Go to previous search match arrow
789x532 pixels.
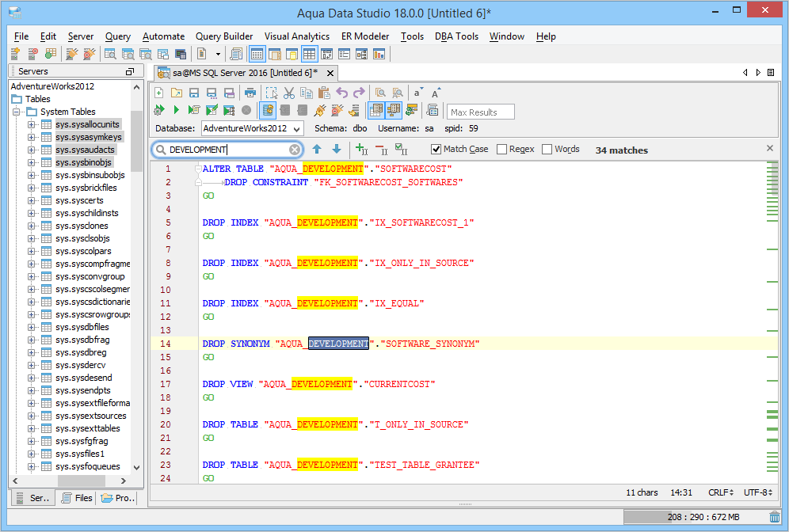[317, 149]
